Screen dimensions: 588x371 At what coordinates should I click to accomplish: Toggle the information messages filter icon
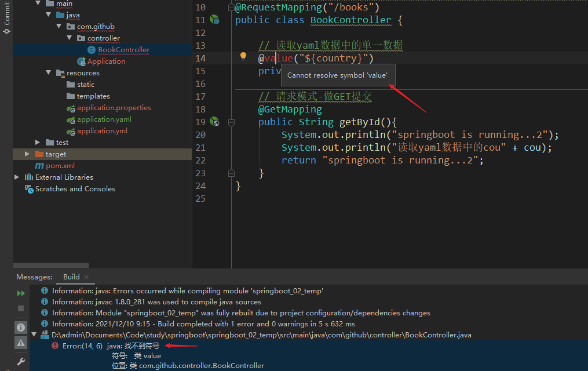(21, 328)
